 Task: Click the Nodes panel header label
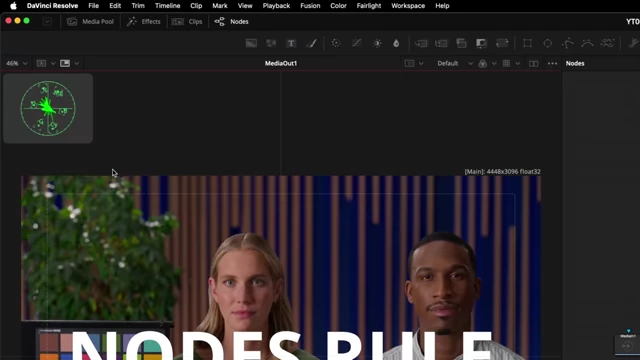tap(575, 63)
